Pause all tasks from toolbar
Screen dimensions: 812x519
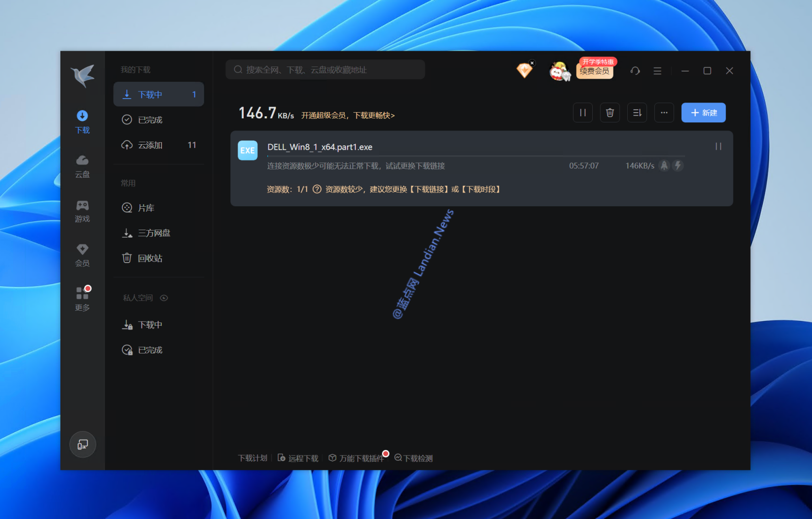coord(583,113)
